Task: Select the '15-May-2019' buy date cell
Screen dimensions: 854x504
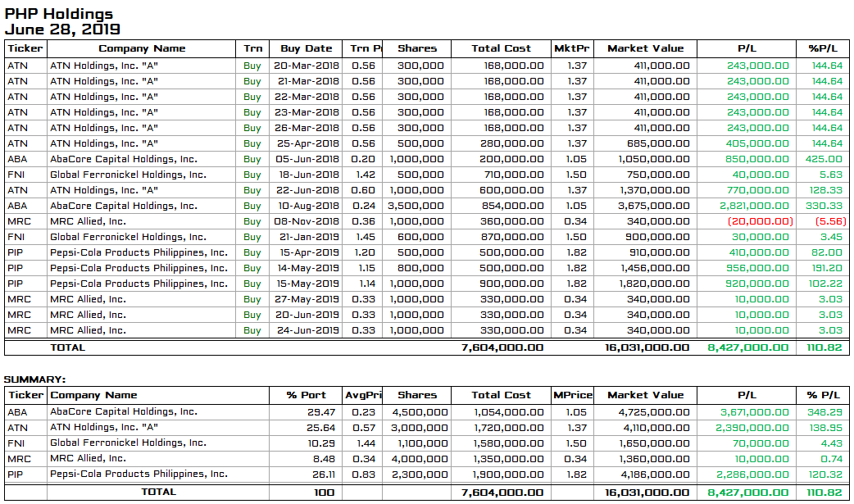Action: click(x=307, y=284)
